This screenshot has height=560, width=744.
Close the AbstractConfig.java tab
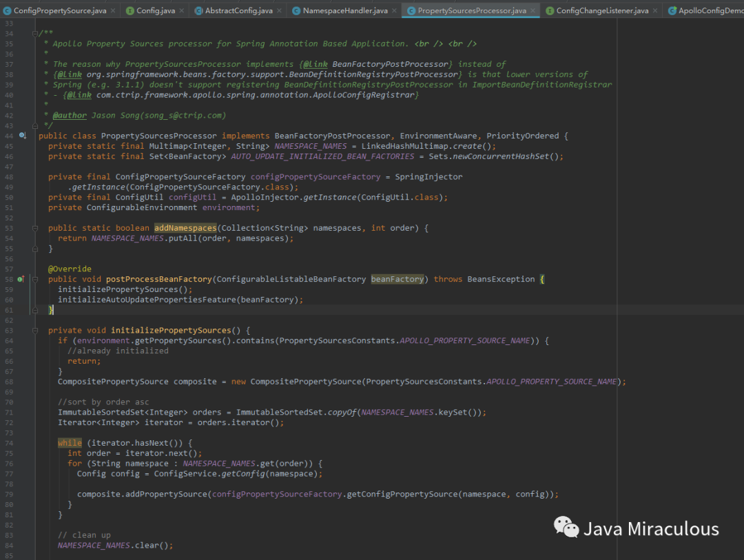(x=280, y=10)
